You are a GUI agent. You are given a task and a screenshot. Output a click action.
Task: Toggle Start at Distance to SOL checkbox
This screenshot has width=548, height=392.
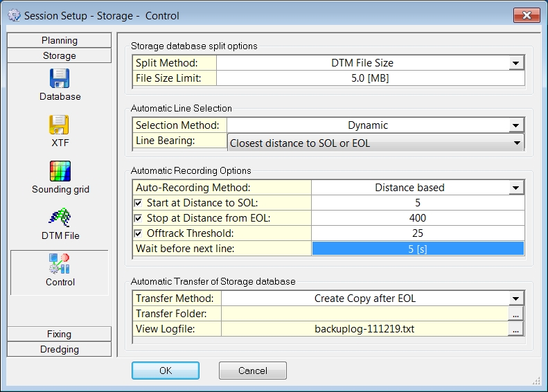139,203
